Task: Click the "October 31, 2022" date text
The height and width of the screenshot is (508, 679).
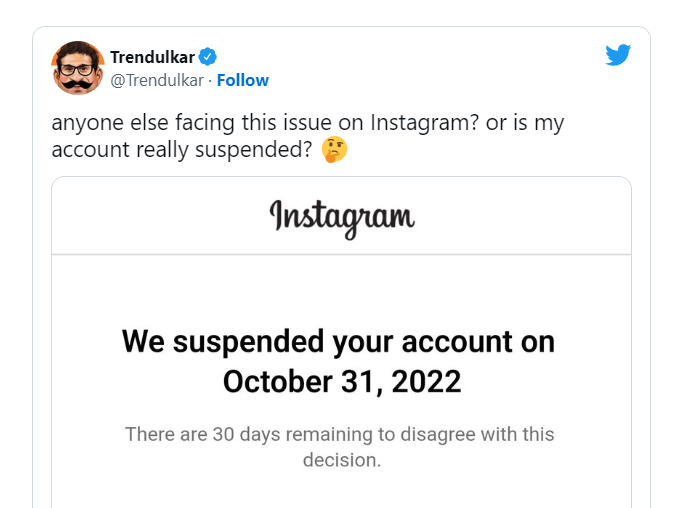Action: tap(342, 381)
